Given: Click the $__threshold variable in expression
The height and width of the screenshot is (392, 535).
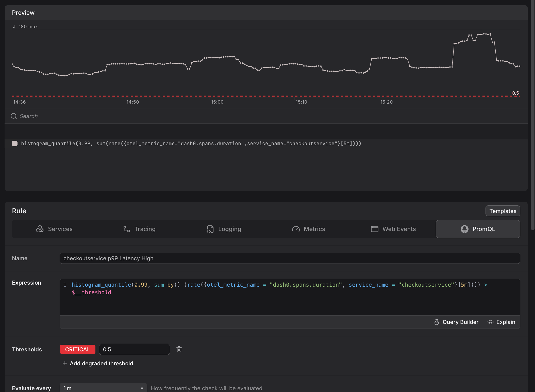Looking at the screenshot, I should click(91, 292).
